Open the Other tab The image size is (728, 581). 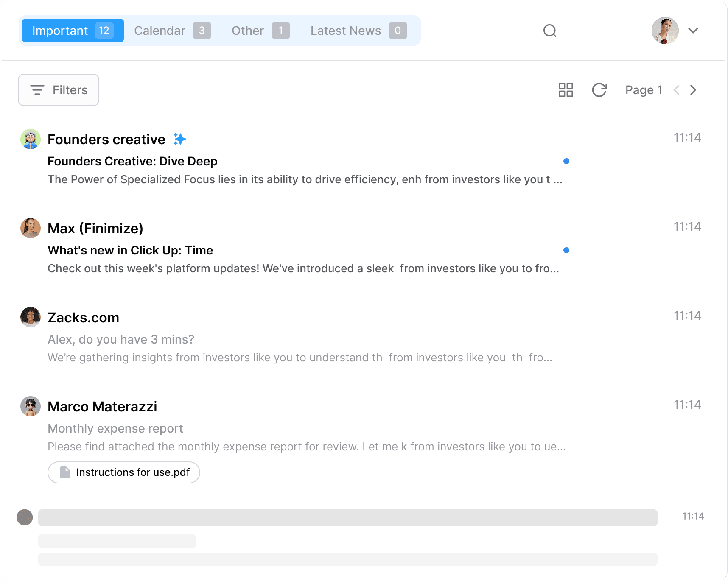pyautogui.click(x=260, y=31)
